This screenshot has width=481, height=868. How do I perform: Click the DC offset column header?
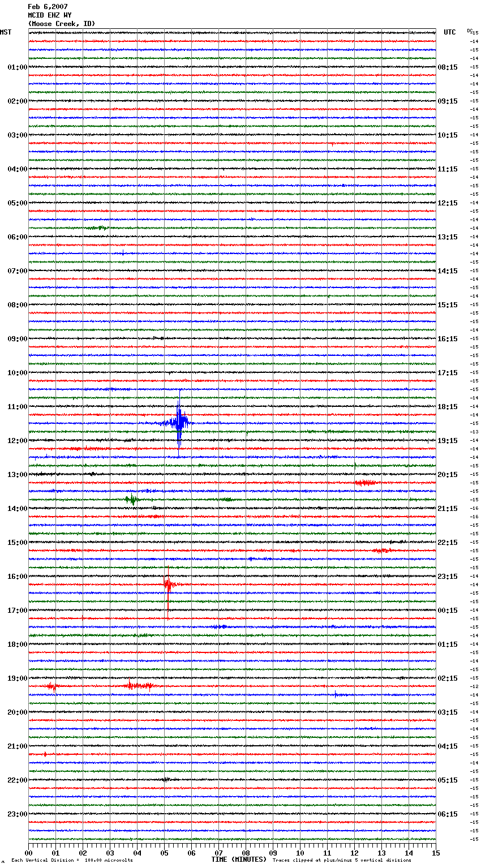pyautogui.click(x=470, y=31)
